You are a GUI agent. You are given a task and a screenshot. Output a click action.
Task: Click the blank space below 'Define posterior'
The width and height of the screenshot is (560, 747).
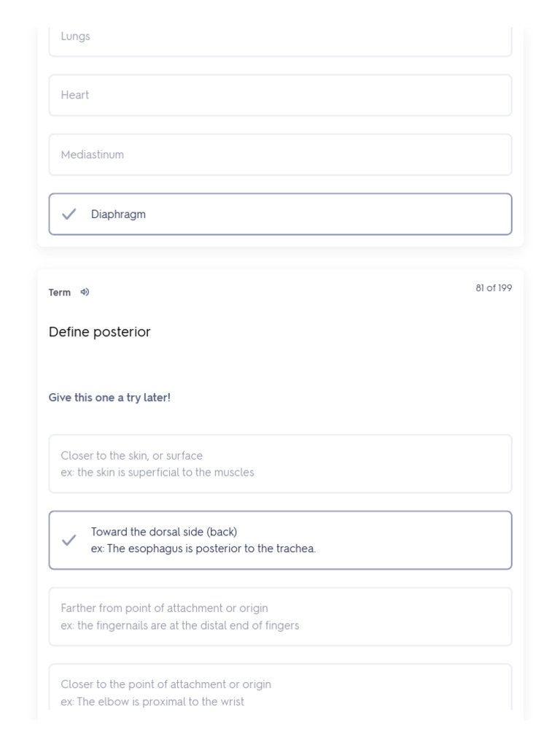[x=280, y=365]
